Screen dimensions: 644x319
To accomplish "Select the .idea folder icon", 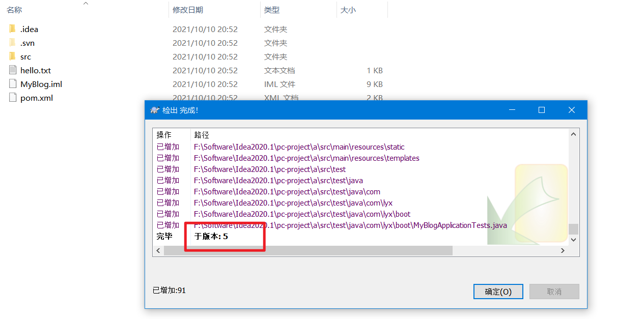I will click(12, 29).
